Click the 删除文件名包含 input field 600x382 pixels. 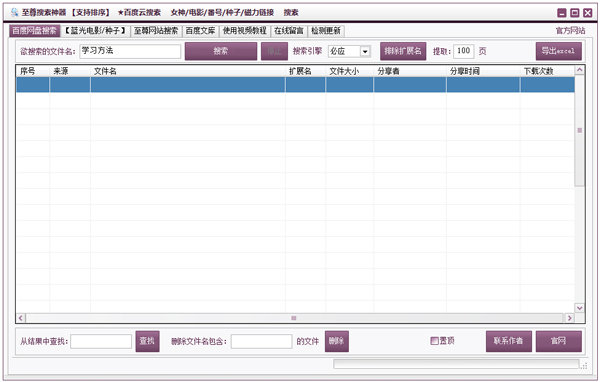(x=261, y=341)
